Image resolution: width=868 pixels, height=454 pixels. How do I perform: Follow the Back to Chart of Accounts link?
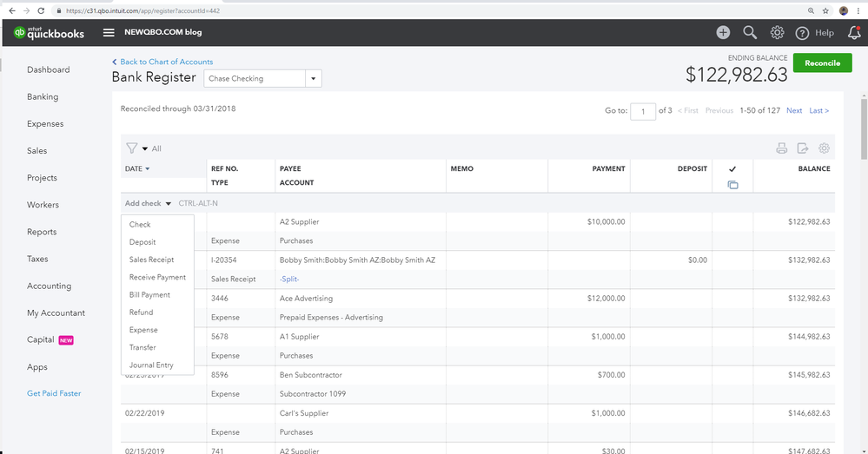click(166, 62)
